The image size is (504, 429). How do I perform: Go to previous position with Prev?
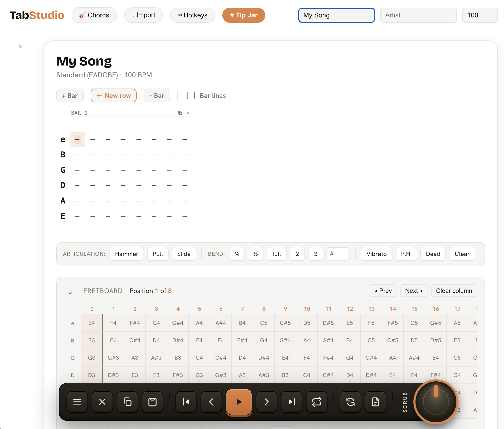pos(383,291)
